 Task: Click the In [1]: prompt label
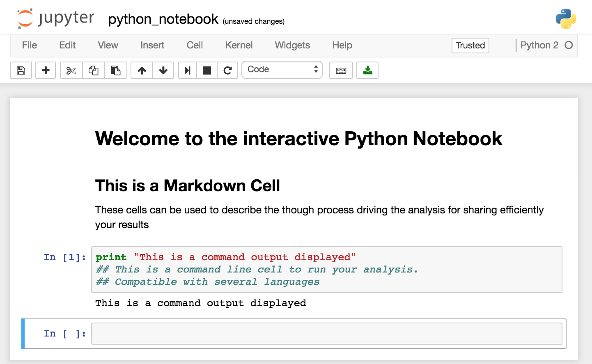coord(65,257)
